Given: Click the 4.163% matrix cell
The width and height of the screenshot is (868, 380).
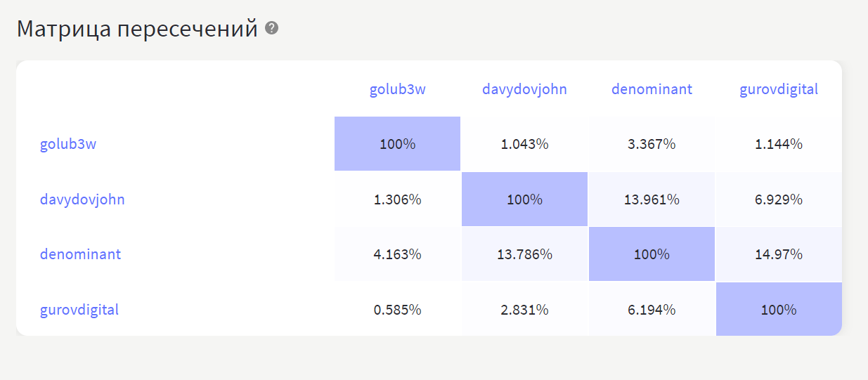Looking at the screenshot, I should point(398,254).
